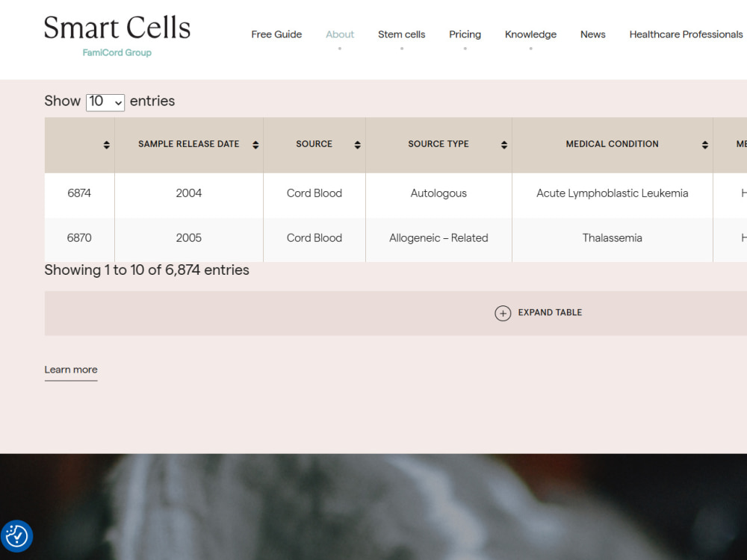This screenshot has width=747, height=560.
Task: Sort by Sample Release Date arrows
Action: pos(255,145)
